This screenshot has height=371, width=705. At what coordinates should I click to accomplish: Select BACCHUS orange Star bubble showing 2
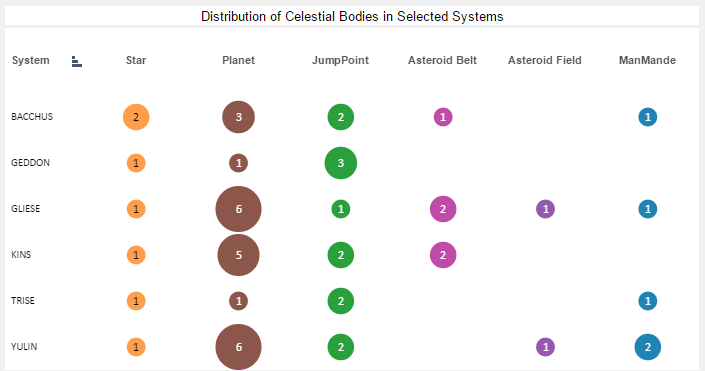coord(136,117)
